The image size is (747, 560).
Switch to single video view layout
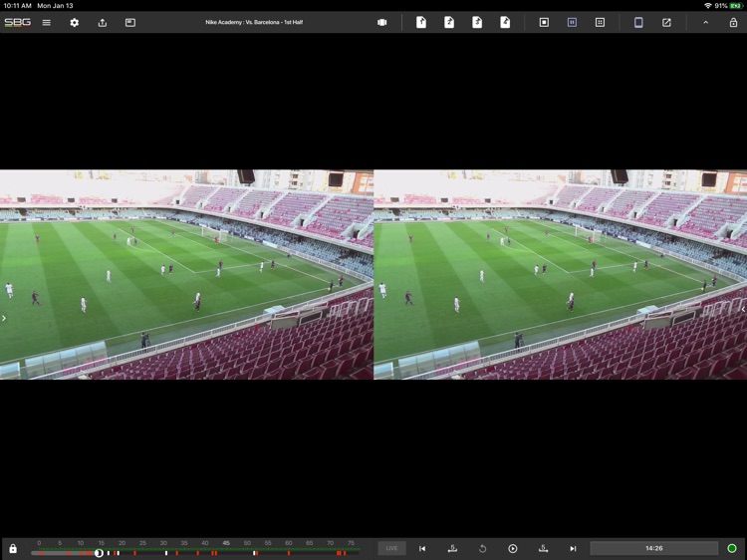(544, 22)
